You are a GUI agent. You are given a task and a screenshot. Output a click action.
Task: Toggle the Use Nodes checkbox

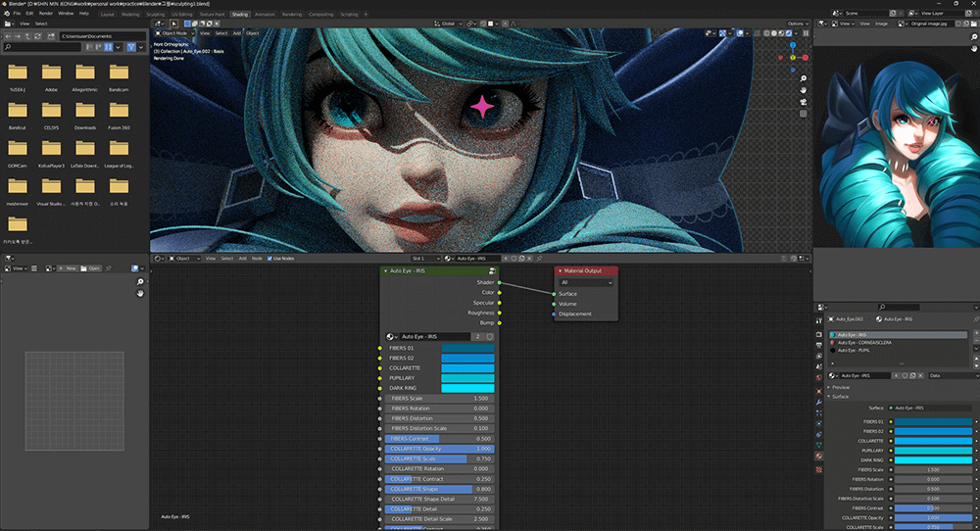coord(269,258)
